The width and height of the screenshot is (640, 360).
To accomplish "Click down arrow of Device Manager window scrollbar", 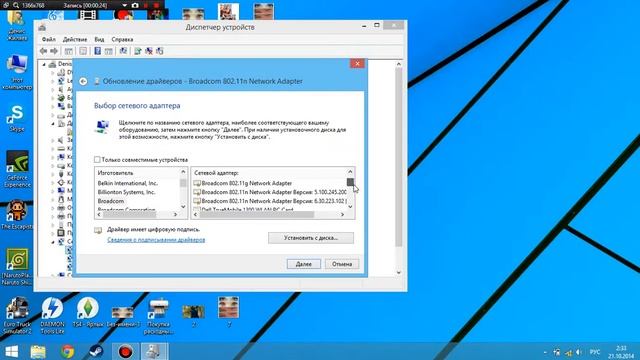I will 399,272.
